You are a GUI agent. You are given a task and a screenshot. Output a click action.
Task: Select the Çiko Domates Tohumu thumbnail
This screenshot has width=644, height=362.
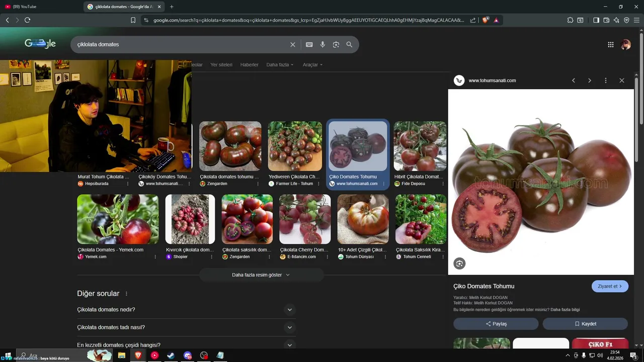pyautogui.click(x=358, y=146)
